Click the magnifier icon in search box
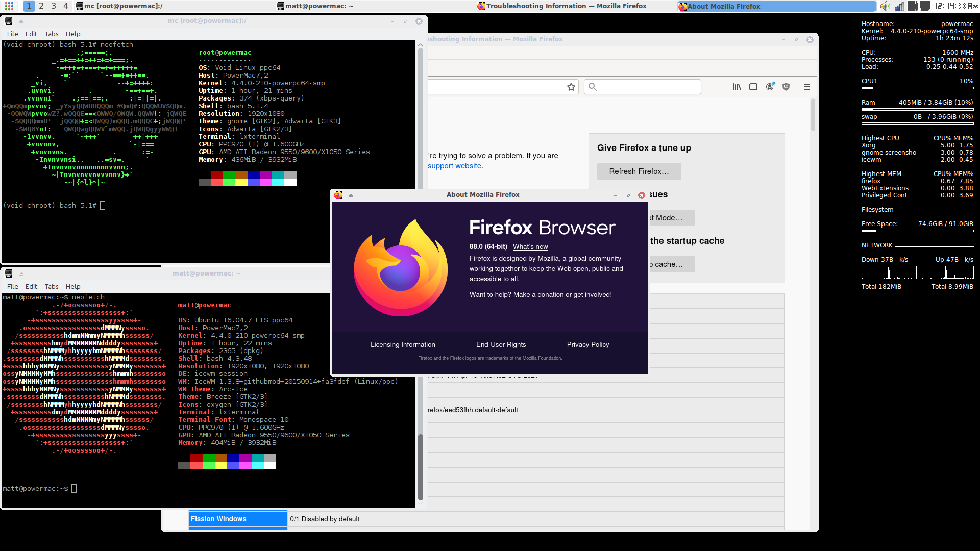This screenshot has height=551, width=980. click(593, 87)
